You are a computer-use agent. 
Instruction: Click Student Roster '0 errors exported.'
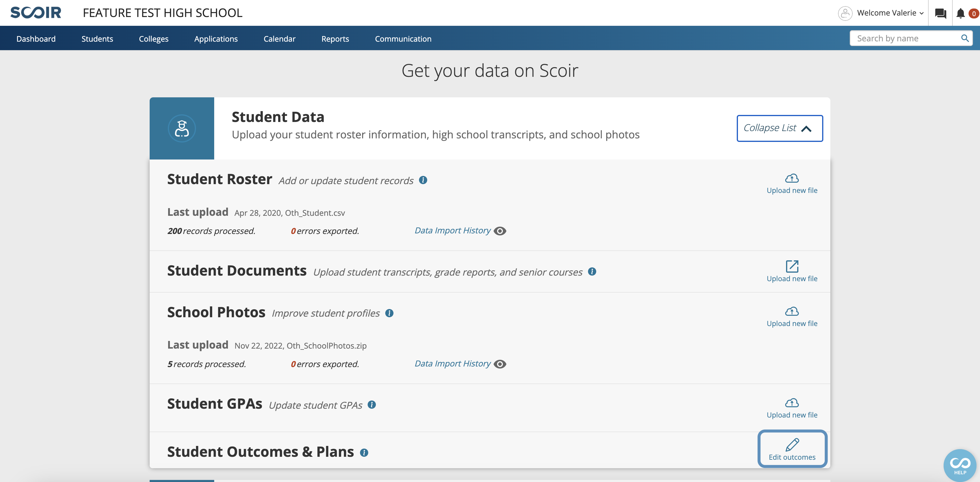(x=325, y=231)
